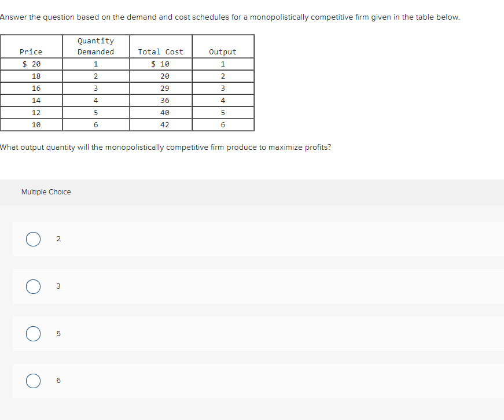Select the radio button for answer 3
The width and height of the screenshot is (504, 420).
click(33, 286)
